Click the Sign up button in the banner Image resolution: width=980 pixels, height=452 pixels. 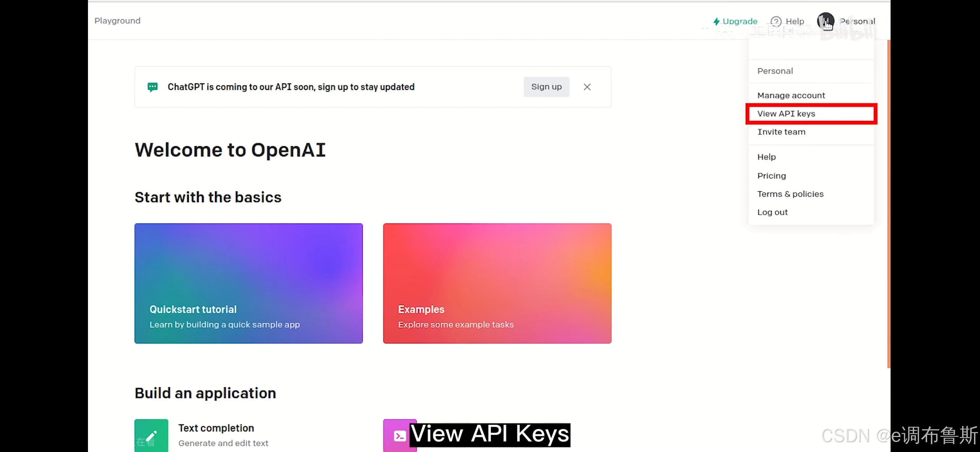tap(546, 87)
